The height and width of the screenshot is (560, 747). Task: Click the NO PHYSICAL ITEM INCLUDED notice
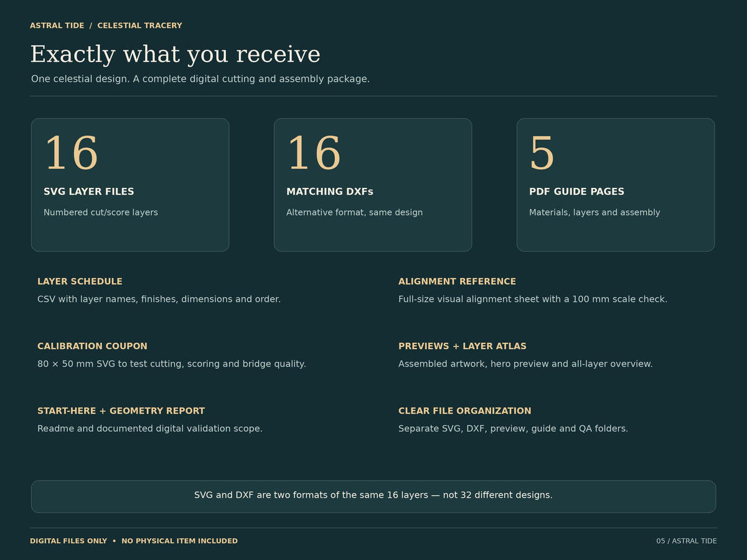(179, 541)
